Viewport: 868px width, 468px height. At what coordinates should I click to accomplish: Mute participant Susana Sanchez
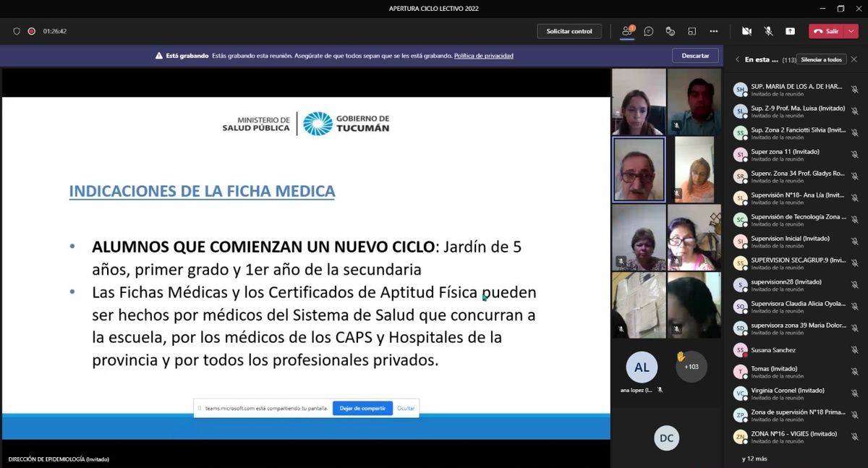(855, 350)
